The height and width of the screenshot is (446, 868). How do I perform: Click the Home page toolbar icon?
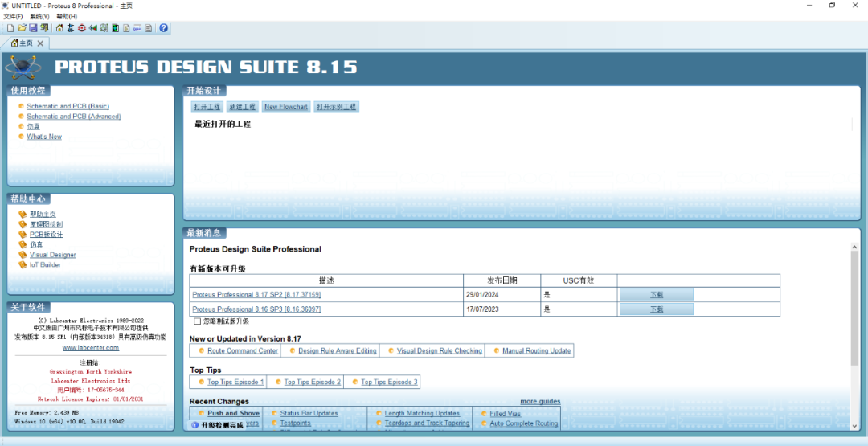coord(59,27)
